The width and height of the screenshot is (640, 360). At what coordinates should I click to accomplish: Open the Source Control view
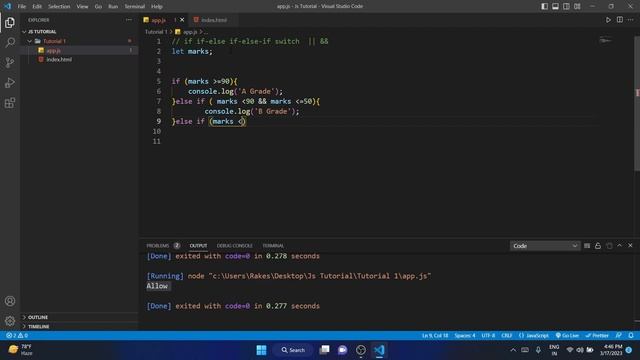tap(10, 62)
